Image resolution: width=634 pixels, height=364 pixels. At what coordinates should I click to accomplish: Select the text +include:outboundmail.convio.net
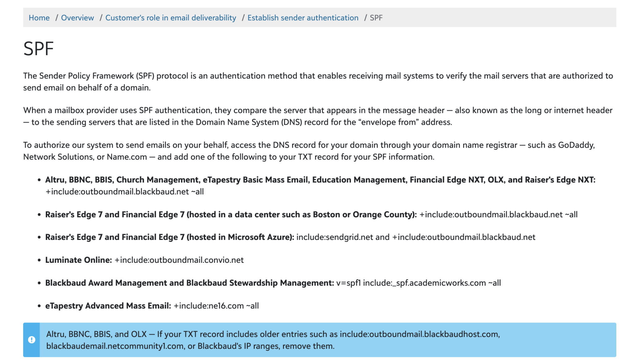pyautogui.click(x=179, y=260)
